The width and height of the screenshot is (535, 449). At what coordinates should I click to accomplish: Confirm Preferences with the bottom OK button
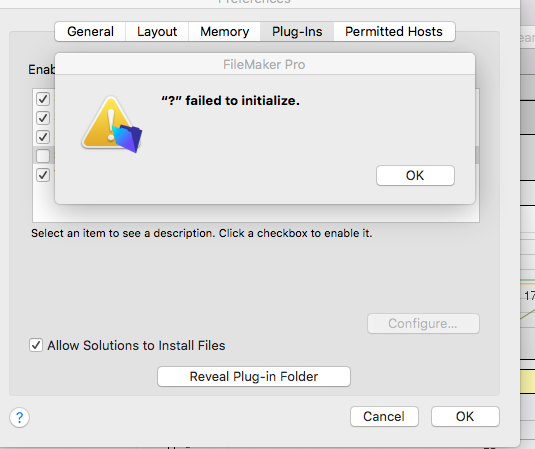465,417
